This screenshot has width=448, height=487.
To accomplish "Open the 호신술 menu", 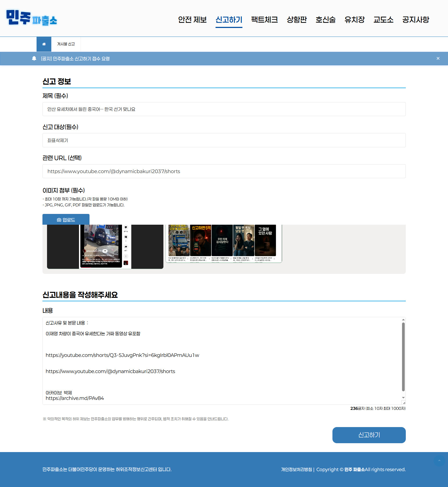I will pos(326,20).
